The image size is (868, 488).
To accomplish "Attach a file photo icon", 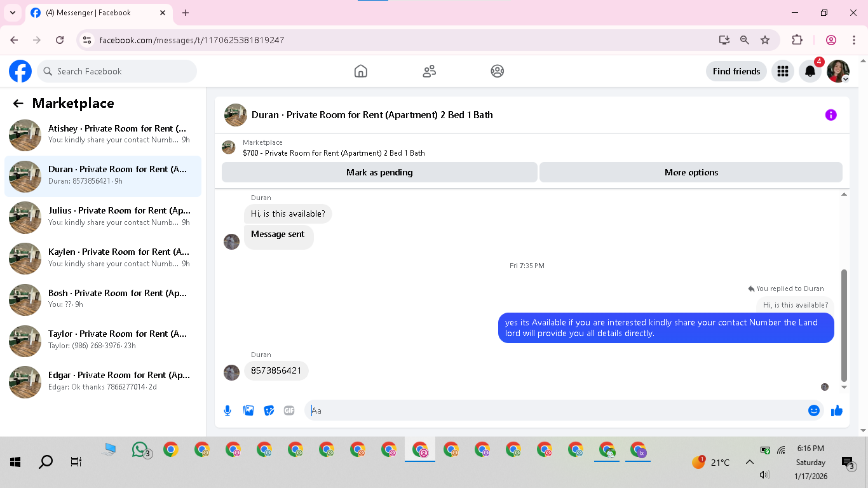I will point(248,410).
